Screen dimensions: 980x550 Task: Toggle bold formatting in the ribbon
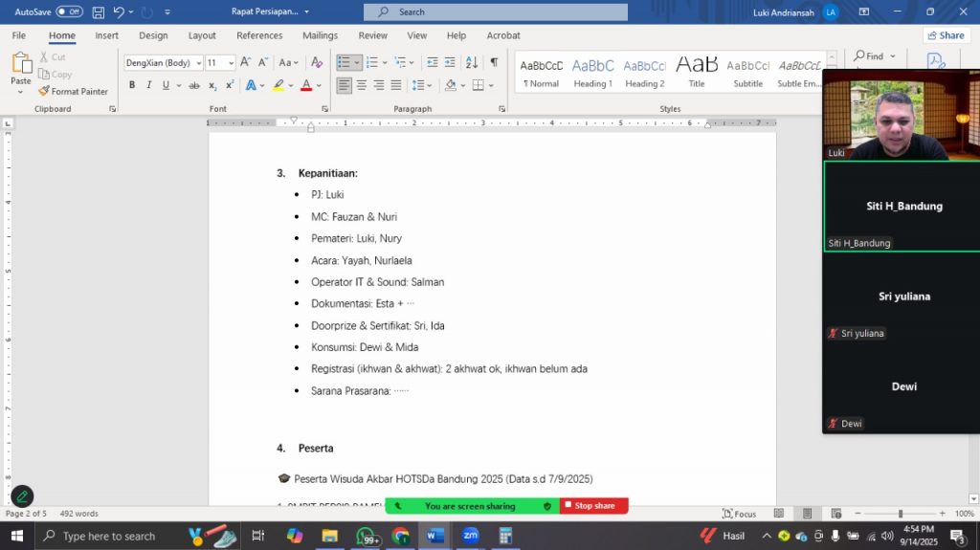pyautogui.click(x=132, y=85)
